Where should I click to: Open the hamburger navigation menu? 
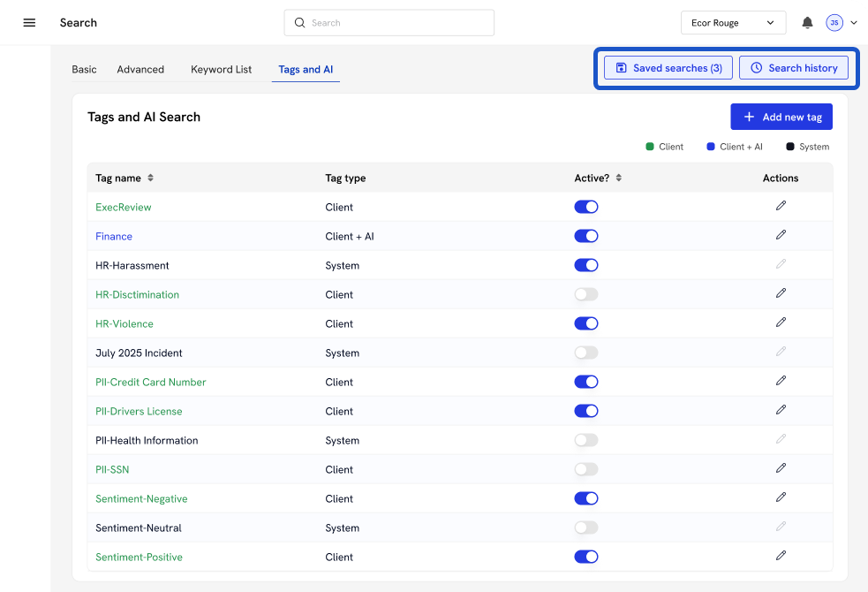pos(29,23)
